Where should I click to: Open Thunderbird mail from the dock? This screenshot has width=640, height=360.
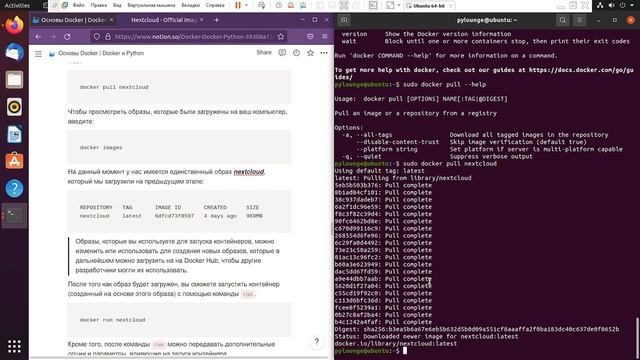coord(14,53)
